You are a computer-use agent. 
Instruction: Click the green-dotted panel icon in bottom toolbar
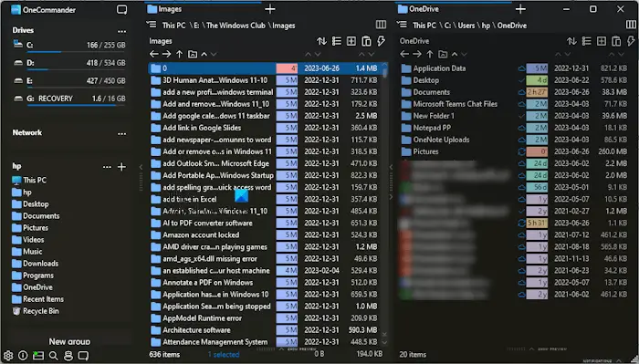tap(38, 356)
